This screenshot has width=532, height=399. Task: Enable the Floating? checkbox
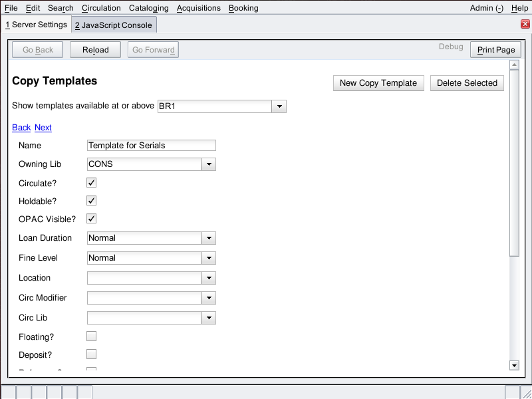(92, 336)
